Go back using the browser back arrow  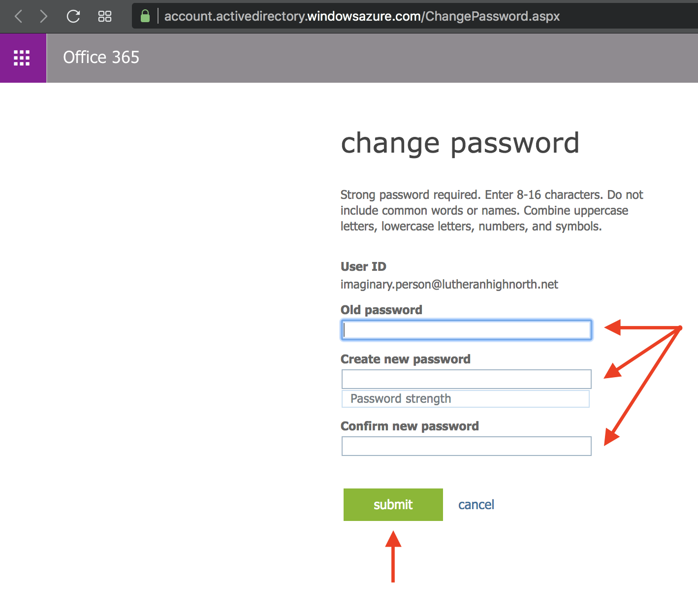pos(19,16)
